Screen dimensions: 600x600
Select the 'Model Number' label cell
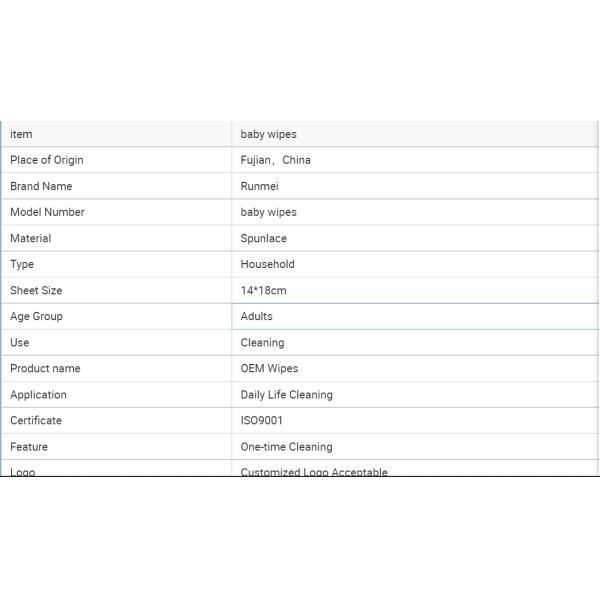(x=47, y=212)
